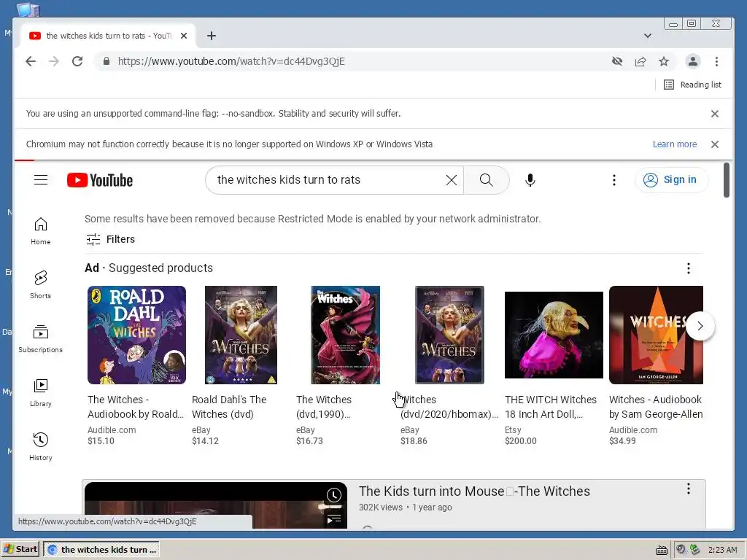
Task: Dismiss the Windows XP unsupported warning
Action: pyautogui.click(x=715, y=144)
